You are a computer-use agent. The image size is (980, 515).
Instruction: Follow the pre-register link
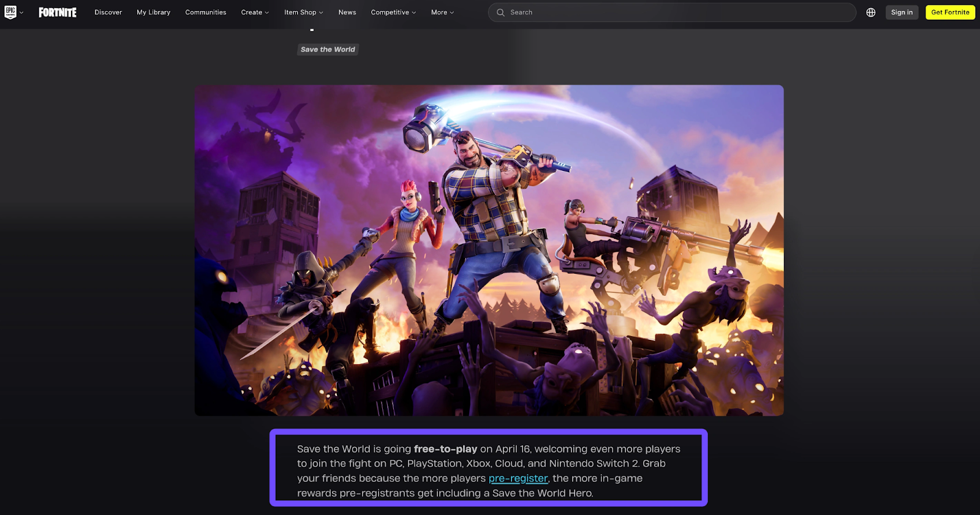coord(518,478)
